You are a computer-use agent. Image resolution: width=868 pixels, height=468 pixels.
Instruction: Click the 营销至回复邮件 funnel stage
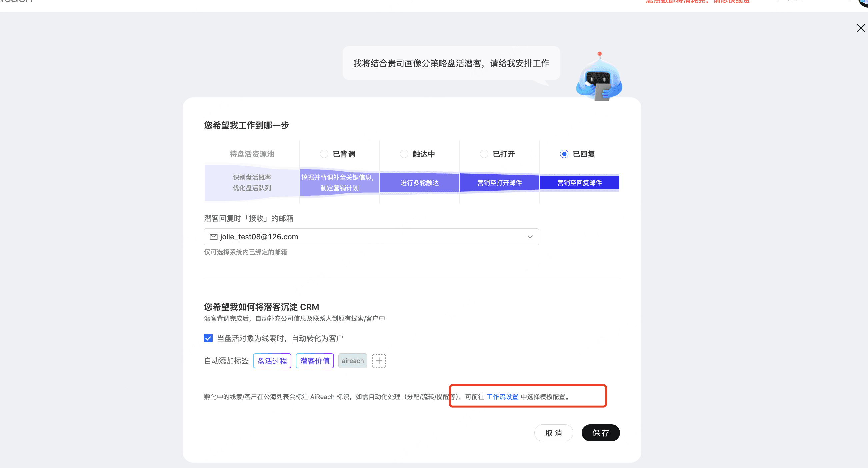coord(579,183)
